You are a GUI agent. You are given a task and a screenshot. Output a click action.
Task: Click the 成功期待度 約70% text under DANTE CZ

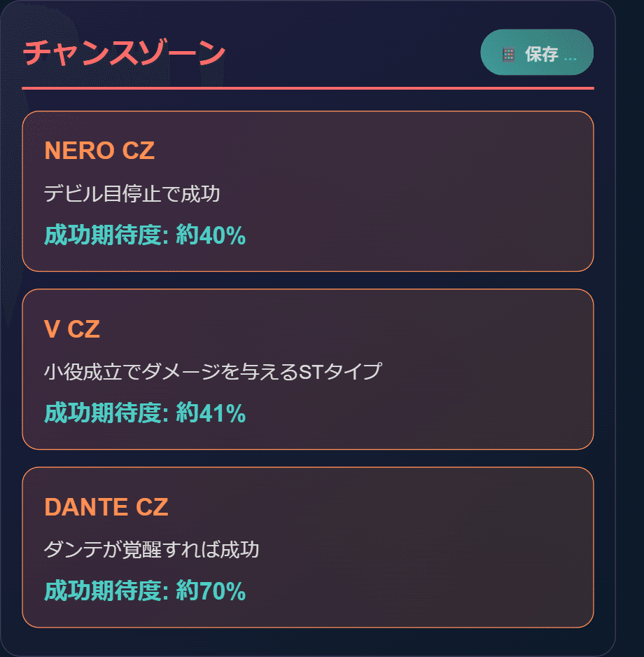(144, 592)
